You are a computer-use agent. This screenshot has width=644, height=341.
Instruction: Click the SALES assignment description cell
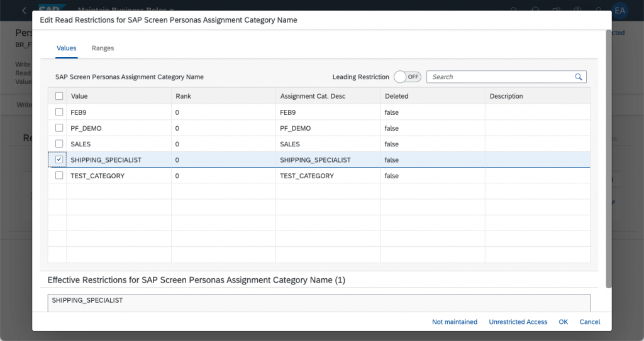tap(328, 144)
